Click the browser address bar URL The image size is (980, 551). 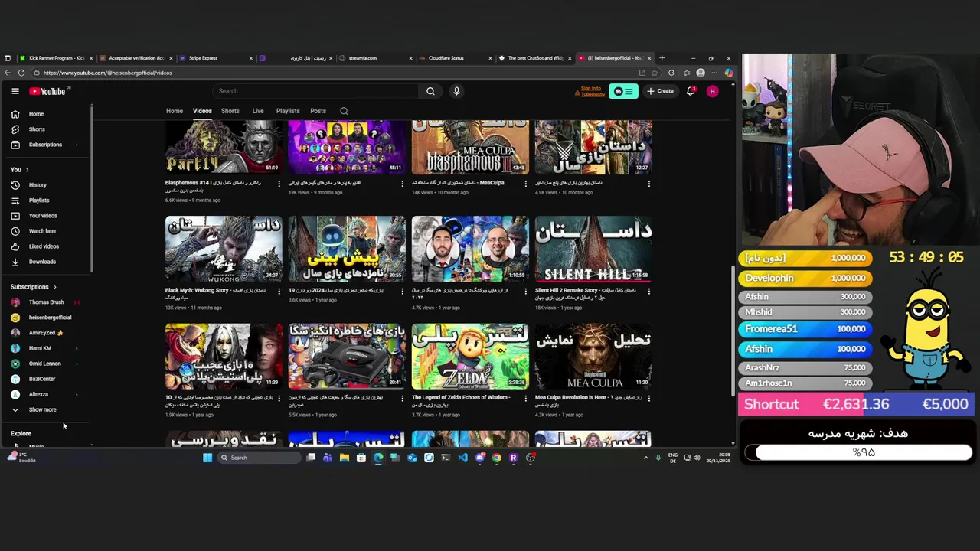tap(107, 73)
